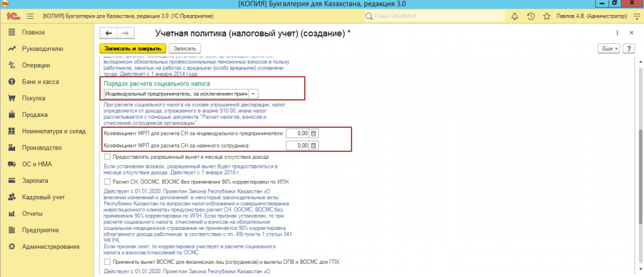Go back with left arrow
The image size is (644, 277).
pyautogui.click(x=109, y=33)
